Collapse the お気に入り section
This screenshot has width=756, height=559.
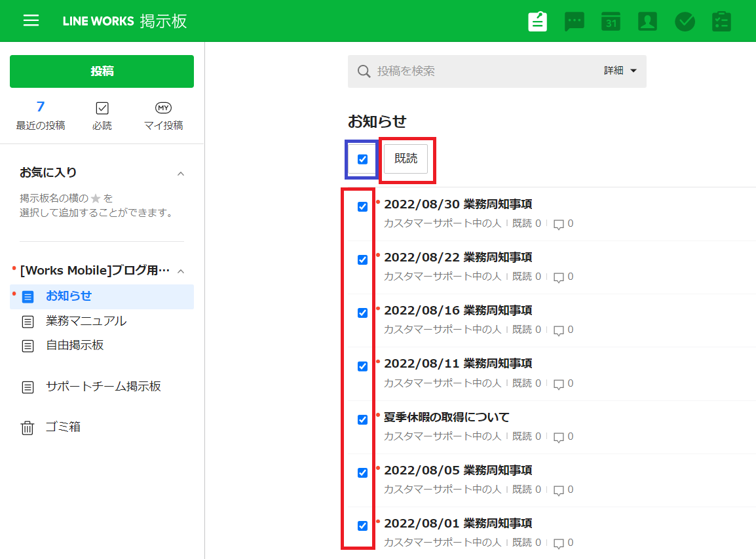point(181,174)
